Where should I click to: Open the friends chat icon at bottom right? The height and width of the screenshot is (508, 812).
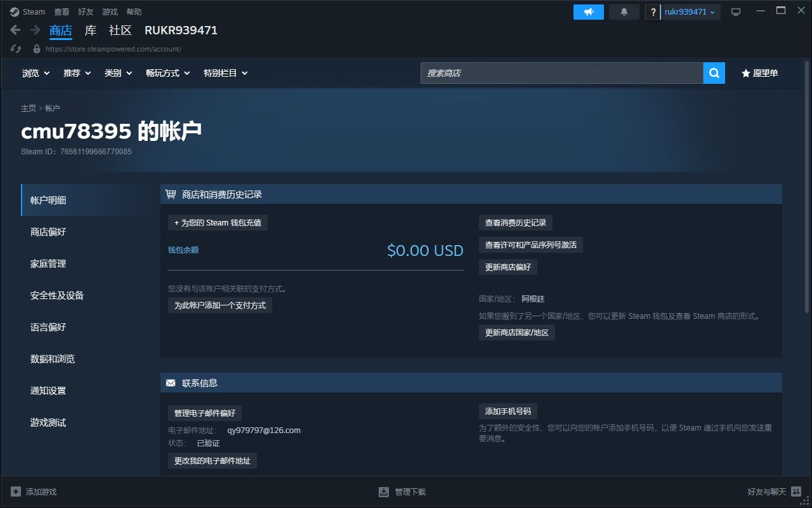click(796, 491)
